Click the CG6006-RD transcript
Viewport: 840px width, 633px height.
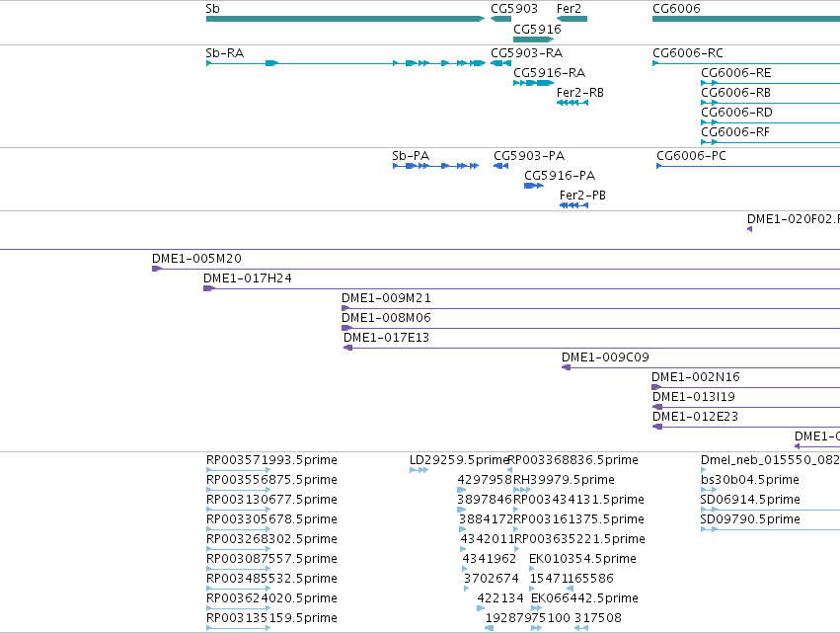[x=770, y=122]
